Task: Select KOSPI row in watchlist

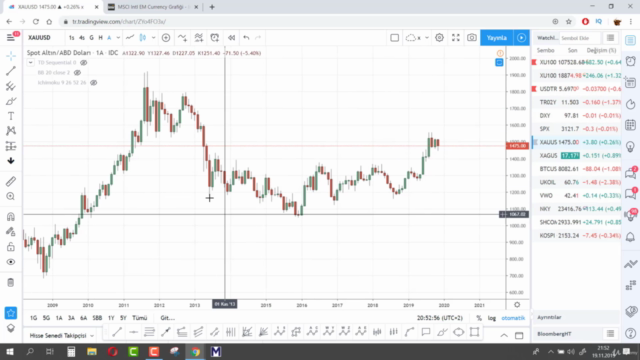Action: [577, 236]
